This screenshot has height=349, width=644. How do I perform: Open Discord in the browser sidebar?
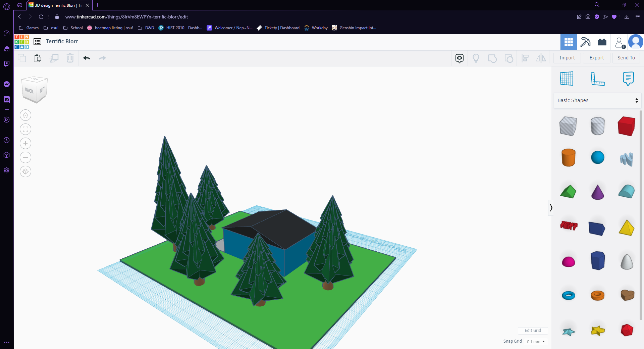[7, 100]
